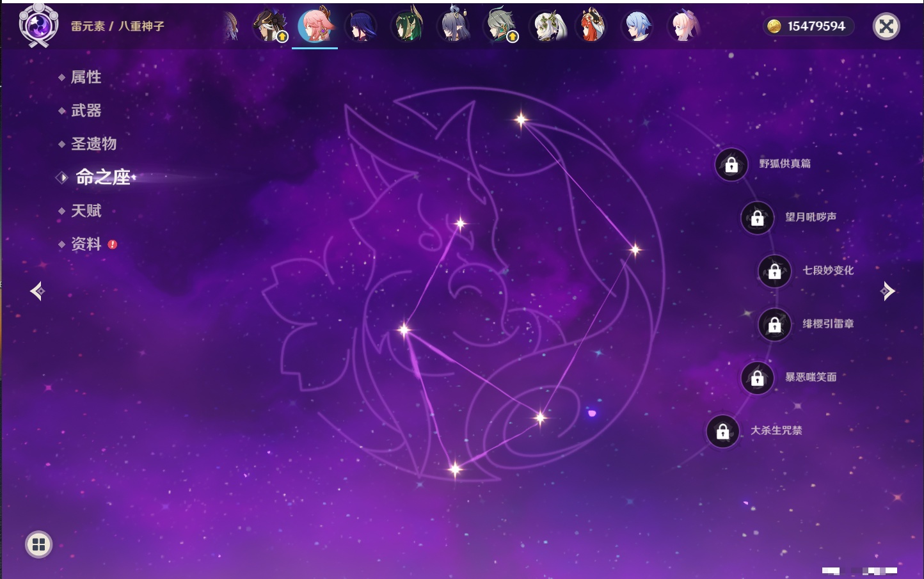Click the lock icon beside 绯樱引雷章
This screenshot has height=579, width=924.
click(x=775, y=325)
